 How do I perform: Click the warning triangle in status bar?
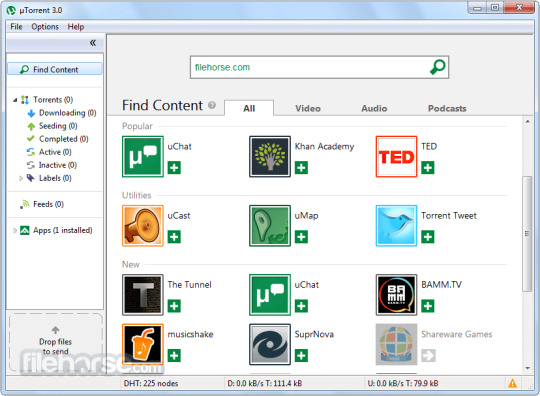(x=512, y=383)
